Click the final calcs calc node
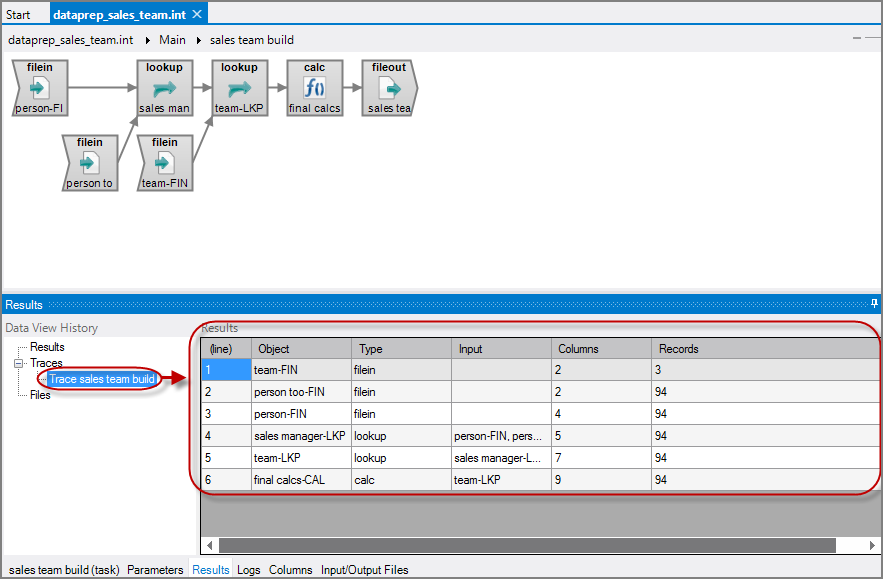The width and height of the screenshot is (883, 579). point(314,88)
